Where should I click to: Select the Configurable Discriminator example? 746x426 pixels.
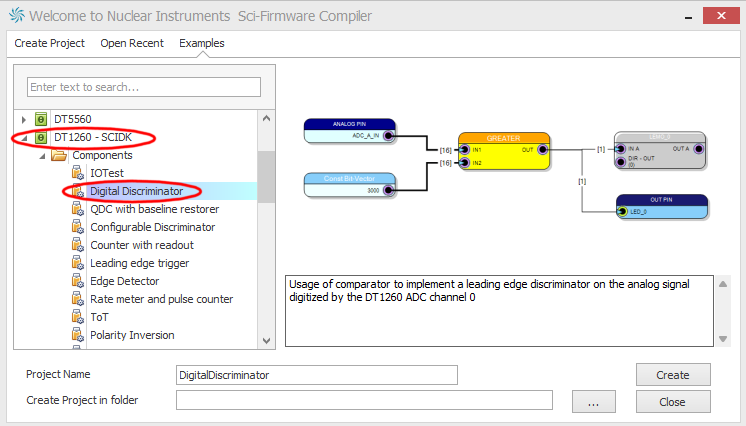pyautogui.click(x=153, y=228)
